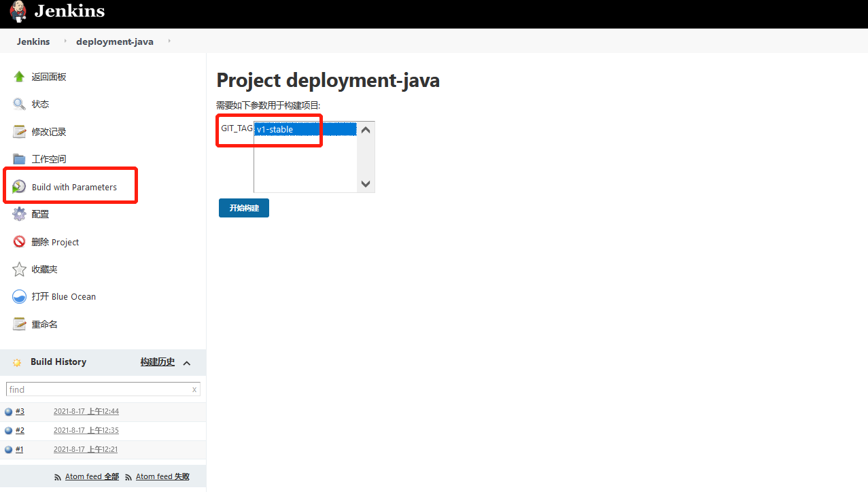Image resolution: width=868 pixels, height=492 pixels.
Task: Choose 删除 Project in the sidebar
Action: tap(55, 242)
